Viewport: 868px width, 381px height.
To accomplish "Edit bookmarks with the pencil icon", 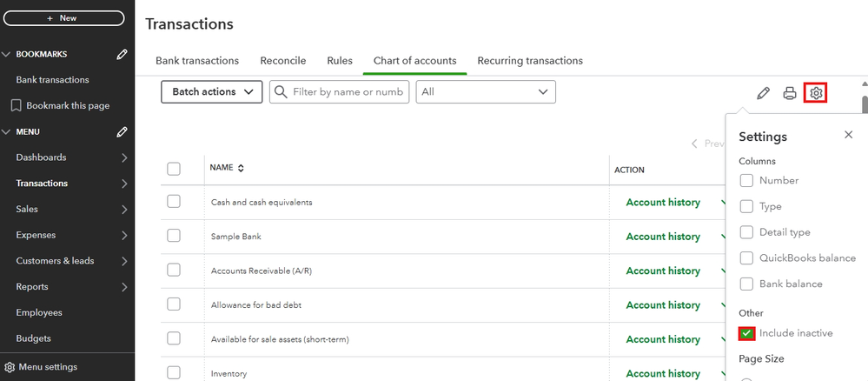I will pos(123,54).
